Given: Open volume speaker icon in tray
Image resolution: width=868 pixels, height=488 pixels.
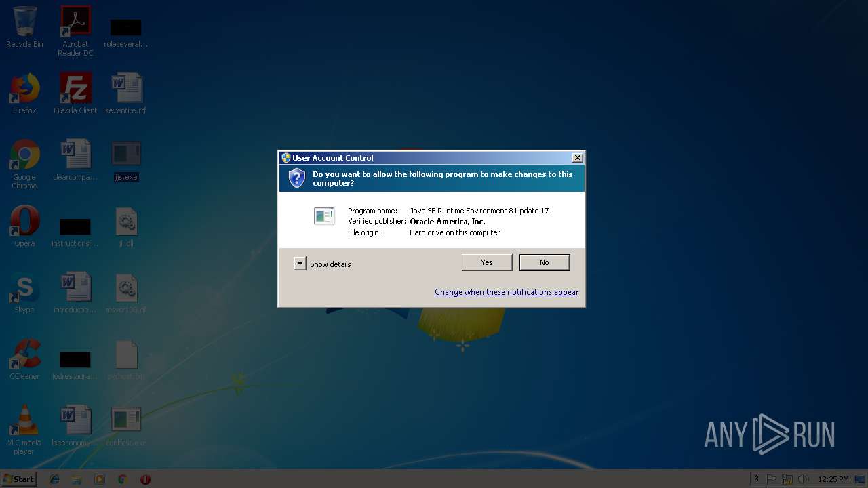Looking at the screenshot, I should tap(804, 479).
